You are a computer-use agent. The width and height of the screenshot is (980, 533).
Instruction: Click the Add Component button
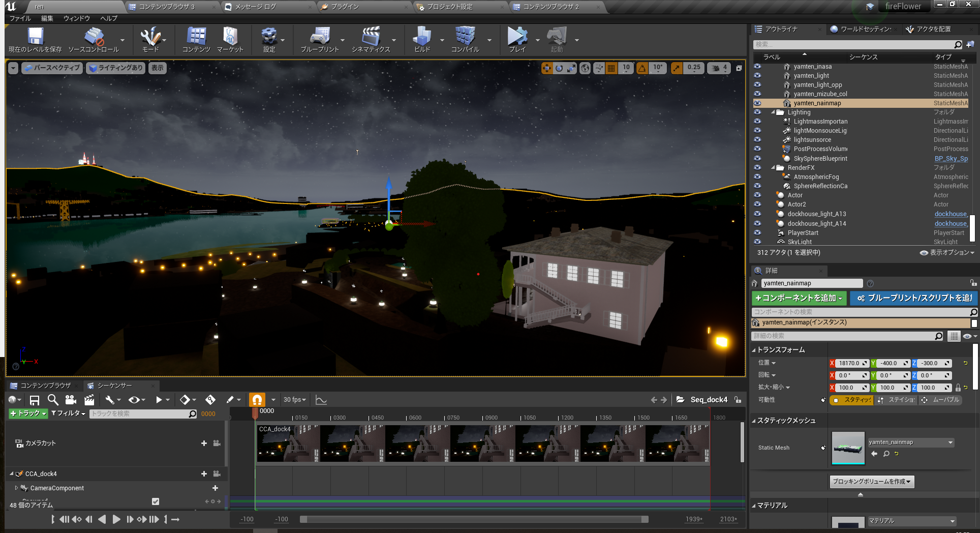[799, 298]
